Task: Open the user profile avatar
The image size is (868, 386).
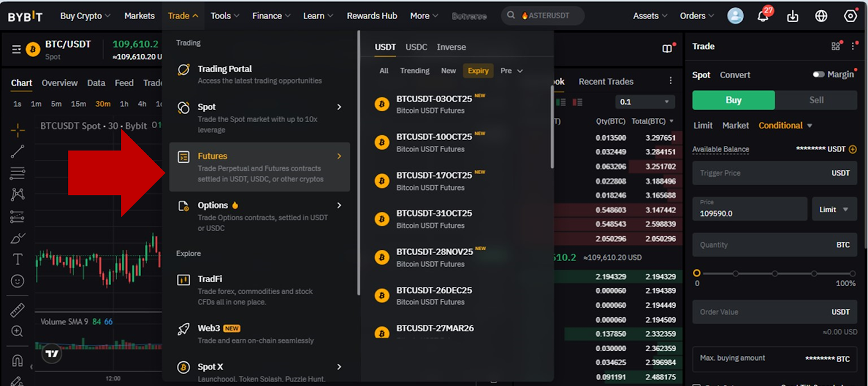Action: point(735,16)
